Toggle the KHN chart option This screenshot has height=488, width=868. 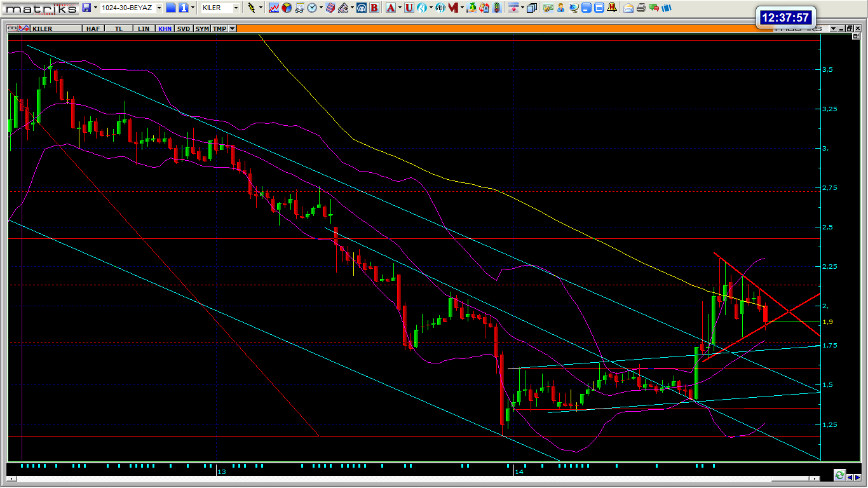pyautogui.click(x=165, y=29)
